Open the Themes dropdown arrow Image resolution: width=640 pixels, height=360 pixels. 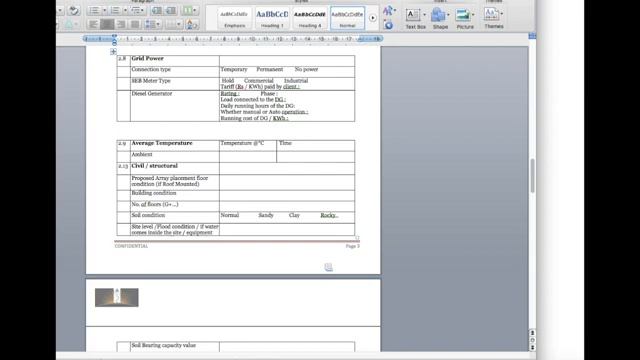[x=502, y=13]
